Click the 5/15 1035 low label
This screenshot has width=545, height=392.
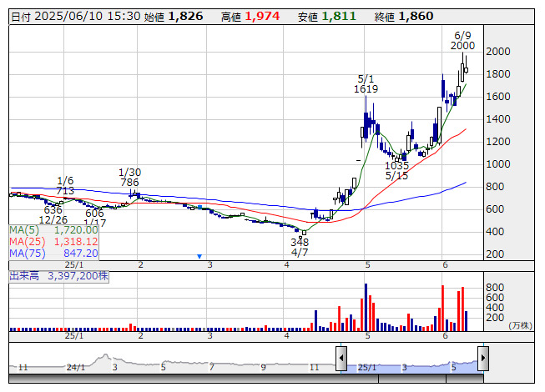coord(396,171)
